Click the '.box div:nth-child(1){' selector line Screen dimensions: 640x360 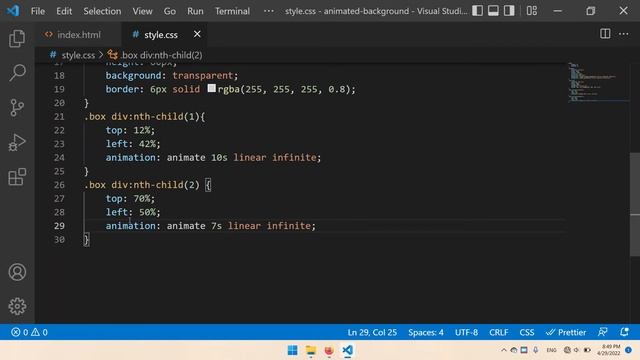coord(144,117)
